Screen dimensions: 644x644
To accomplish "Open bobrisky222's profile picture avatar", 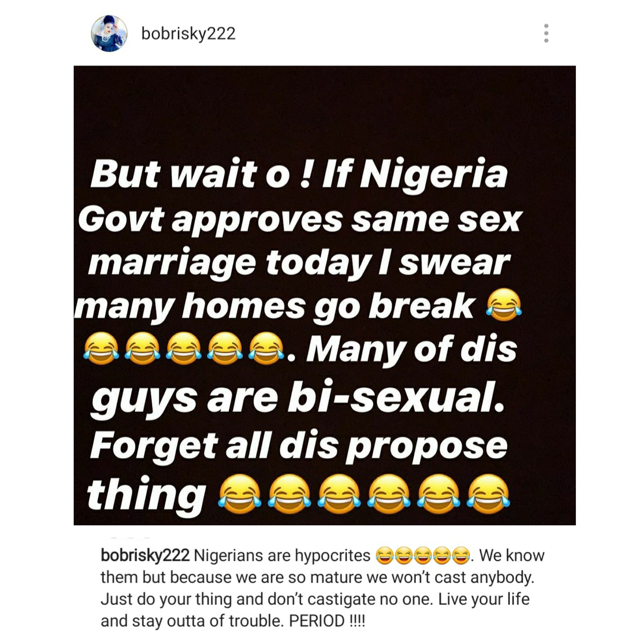I will pyautogui.click(x=109, y=34).
